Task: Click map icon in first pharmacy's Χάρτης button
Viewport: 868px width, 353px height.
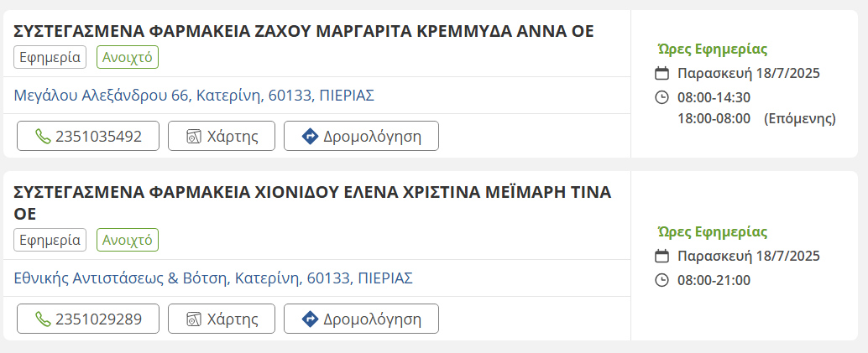Action: pyautogui.click(x=194, y=136)
